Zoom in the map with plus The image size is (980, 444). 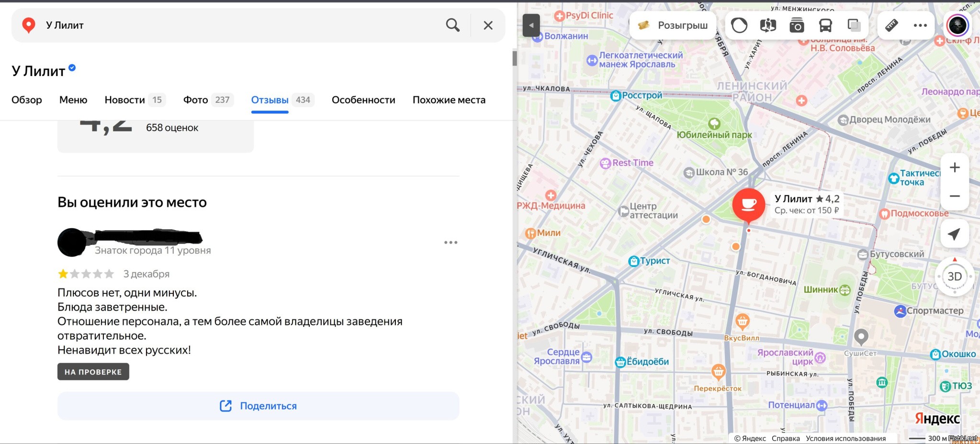tap(955, 167)
